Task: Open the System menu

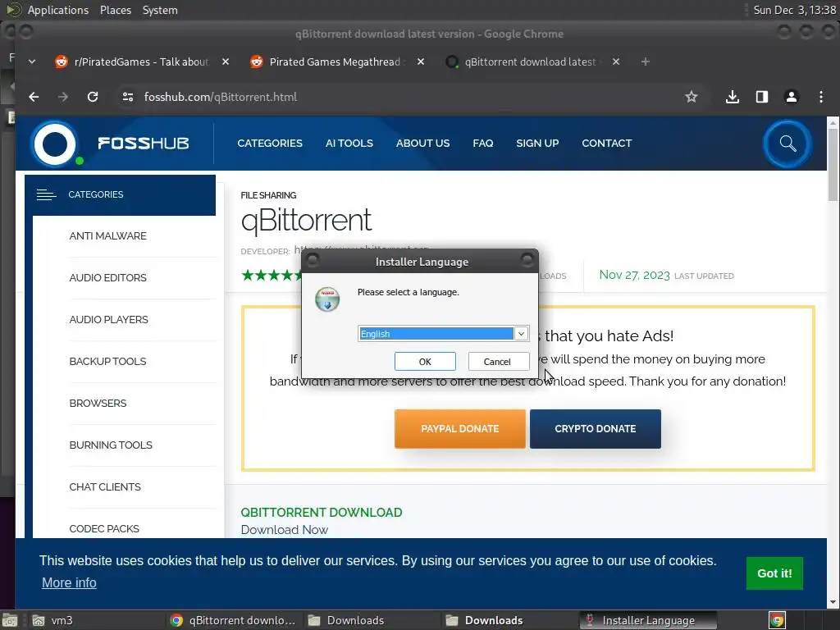Action: pyautogui.click(x=160, y=10)
